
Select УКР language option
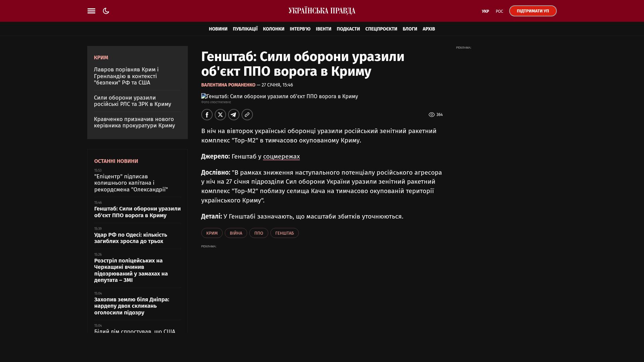click(485, 11)
